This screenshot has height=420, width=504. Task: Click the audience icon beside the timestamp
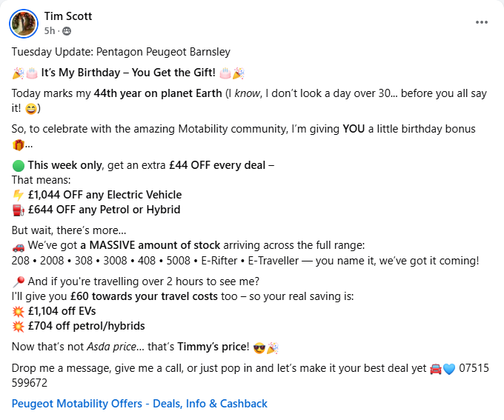(x=67, y=31)
